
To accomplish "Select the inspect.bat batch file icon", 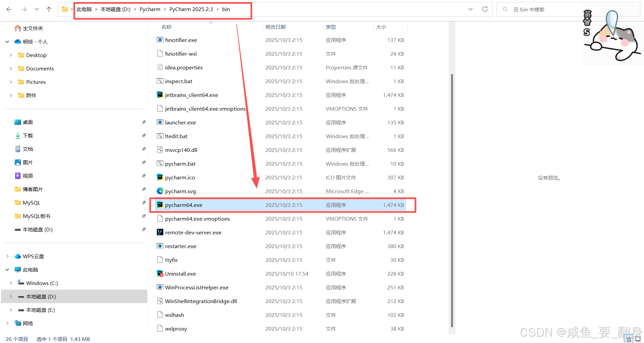I will click(x=160, y=81).
